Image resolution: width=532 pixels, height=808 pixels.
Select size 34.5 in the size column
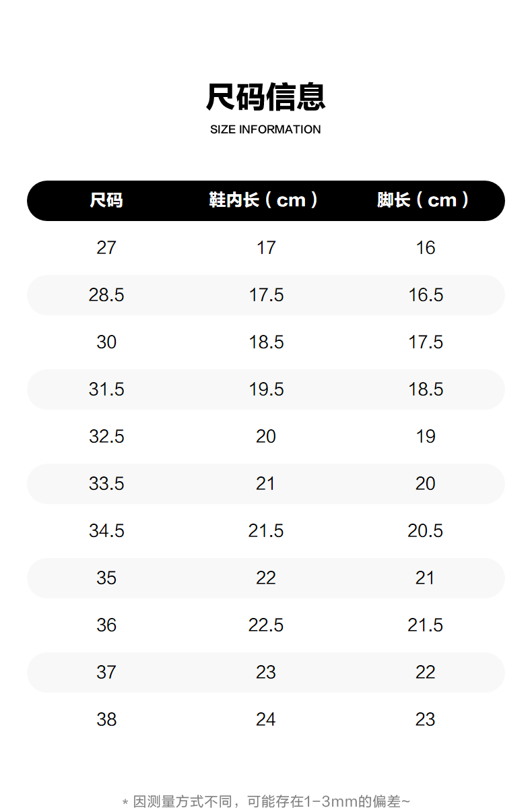pos(106,531)
